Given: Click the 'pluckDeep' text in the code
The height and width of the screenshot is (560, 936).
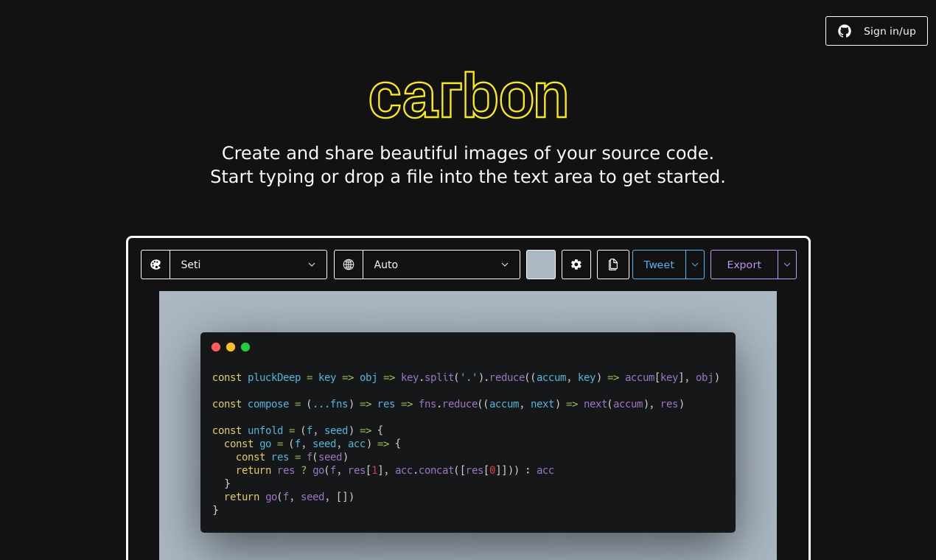Looking at the screenshot, I should (274, 377).
